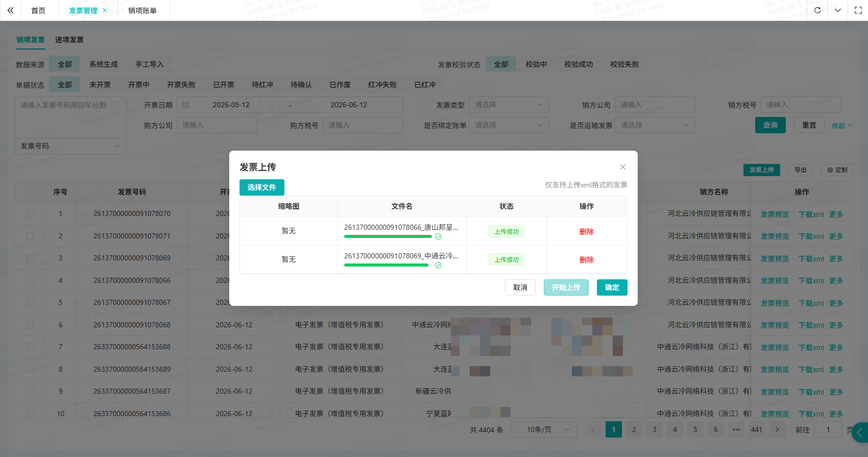The height and width of the screenshot is (457, 868).
Task: Open the 是否运输发票 dropdown
Action: pos(655,125)
